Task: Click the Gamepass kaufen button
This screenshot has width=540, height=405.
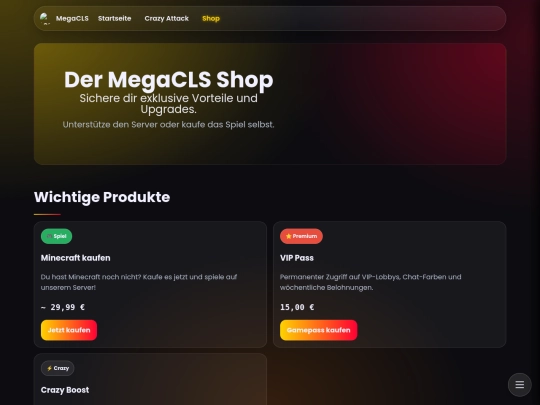Action: pos(319,330)
